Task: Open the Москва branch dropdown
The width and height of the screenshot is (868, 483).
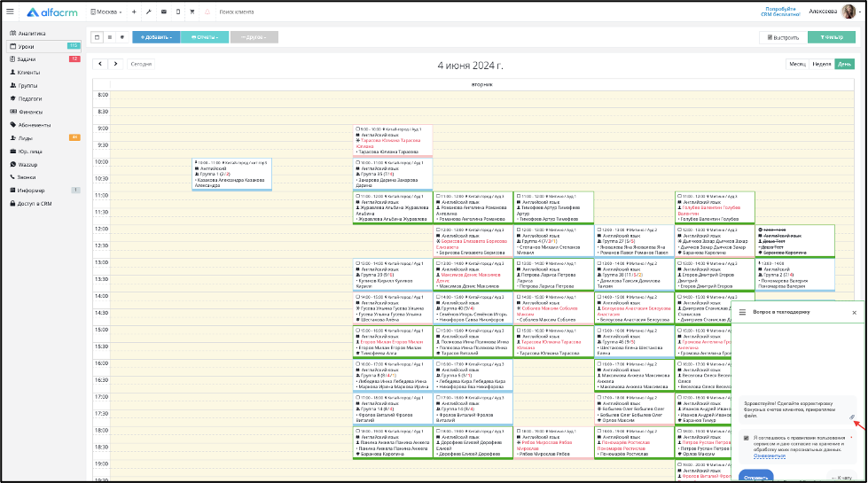Action: pyautogui.click(x=106, y=12)
